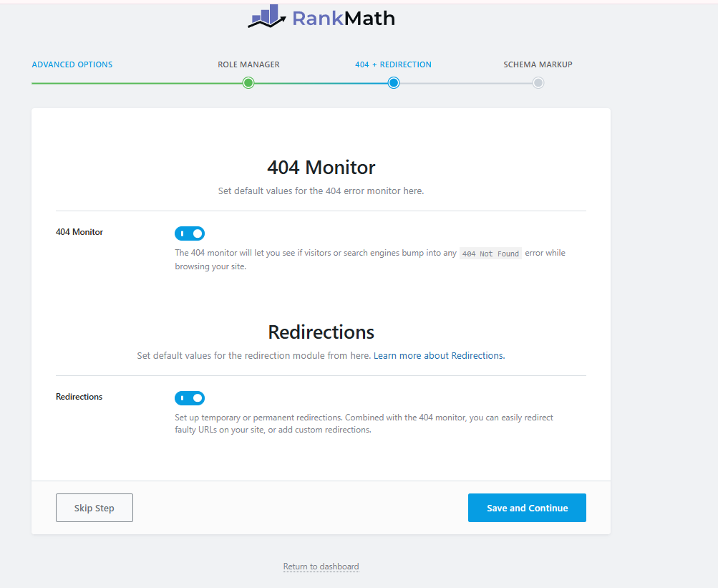The width and height of the screenshot is (718, 588).
Task: Turn off the Redirections toggle
Action: pyautogui.click(x=190, y=398)
